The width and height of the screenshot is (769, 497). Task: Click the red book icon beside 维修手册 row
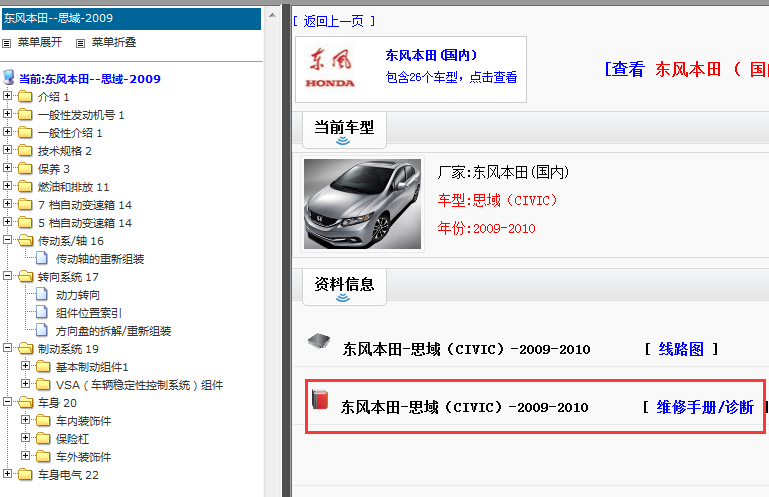coord(320,399)
